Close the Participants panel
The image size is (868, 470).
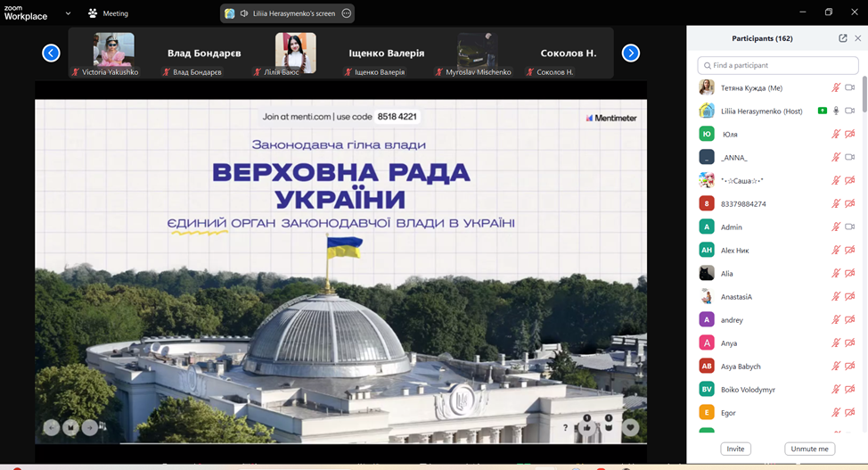point(858,38)
